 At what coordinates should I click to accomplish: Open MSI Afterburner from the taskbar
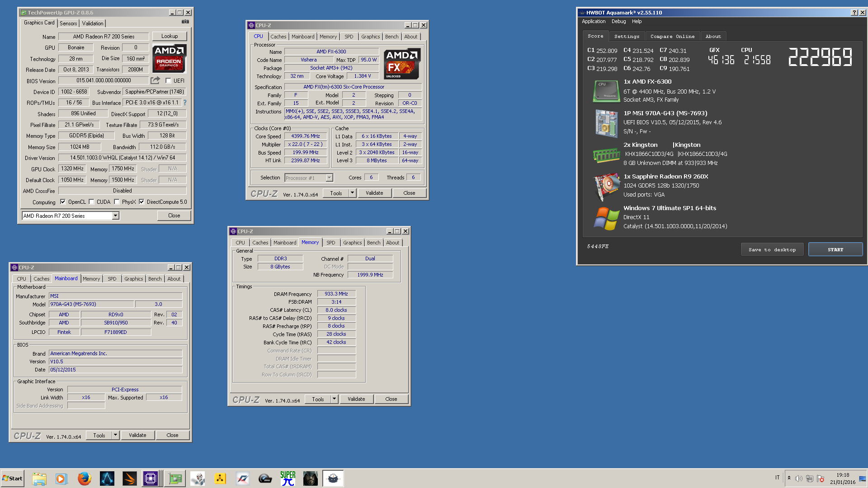click(x=265, y=479)
